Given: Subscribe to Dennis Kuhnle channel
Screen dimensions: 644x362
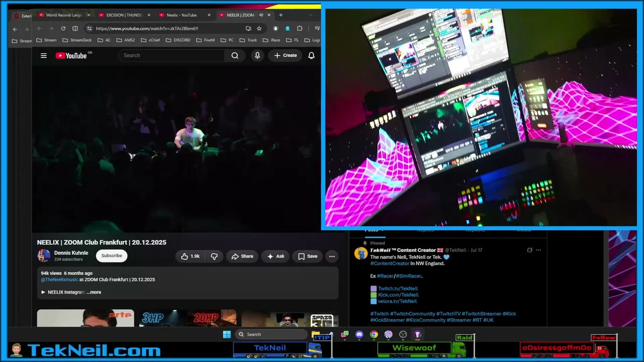Looking at the screenshot, I should pyautogui.click(x=112, y=255).
